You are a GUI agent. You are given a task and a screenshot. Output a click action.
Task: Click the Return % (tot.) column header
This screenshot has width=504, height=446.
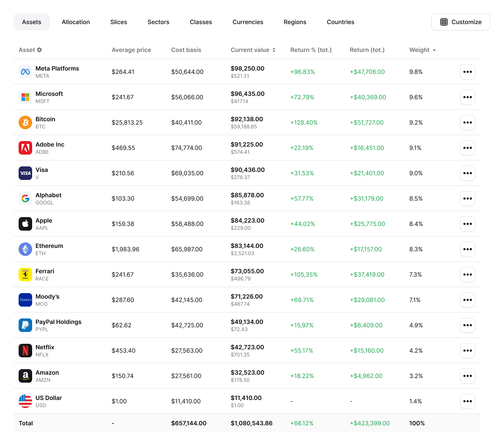[311, 50]
